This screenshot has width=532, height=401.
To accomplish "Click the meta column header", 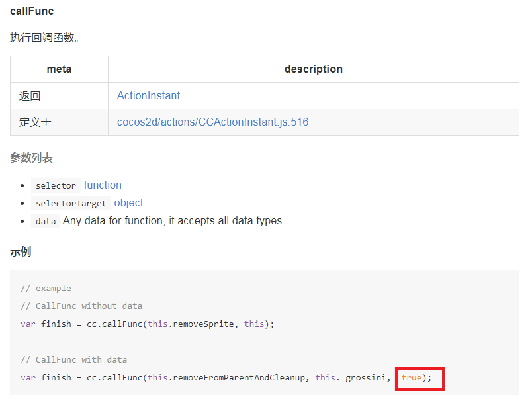I will (59, 69).
